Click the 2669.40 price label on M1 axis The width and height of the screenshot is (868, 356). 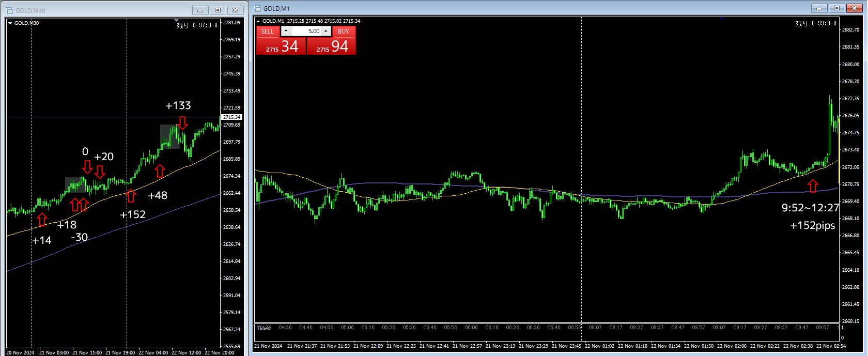point(850,202)
